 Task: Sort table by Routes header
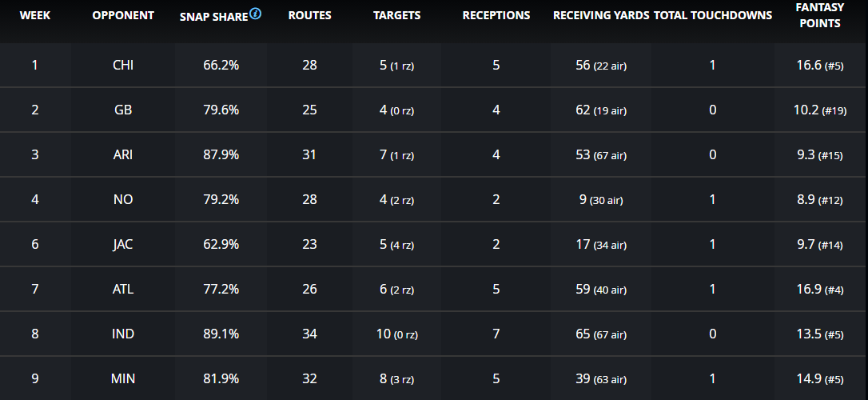pos(309,16)
